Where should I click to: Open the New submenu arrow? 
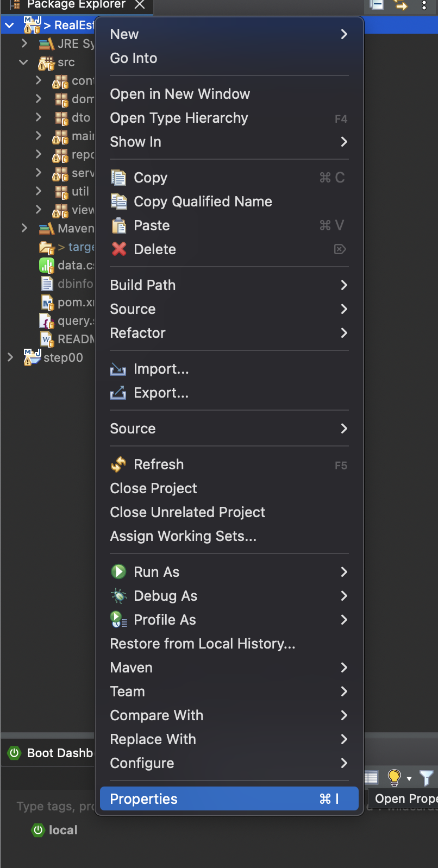[343, 34]
